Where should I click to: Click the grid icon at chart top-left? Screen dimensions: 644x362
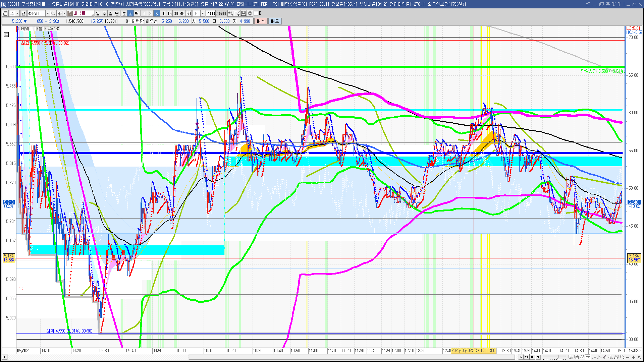6,35
